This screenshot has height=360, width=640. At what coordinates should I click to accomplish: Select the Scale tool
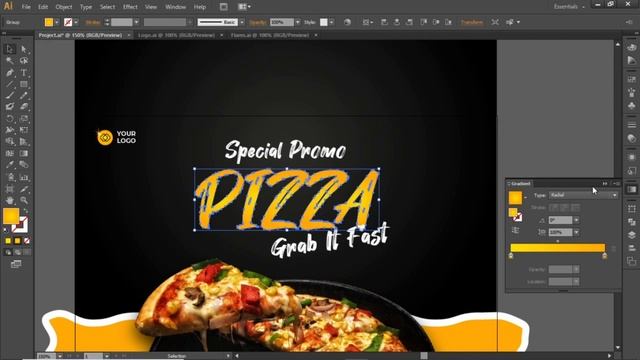[24, 119]
